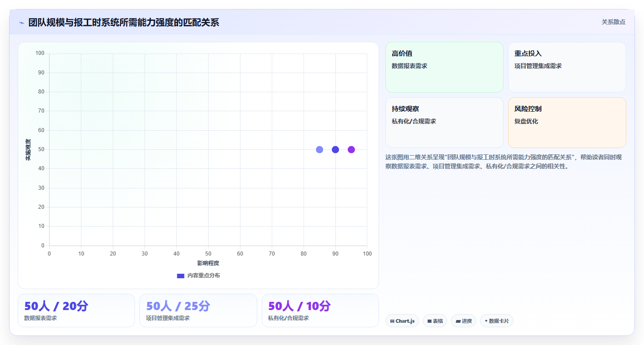Image resolution: width=644 pixels, height=345 pixels.
Task: Click the 50人 / 20分 stat card
Action: (x=76, y=310)
